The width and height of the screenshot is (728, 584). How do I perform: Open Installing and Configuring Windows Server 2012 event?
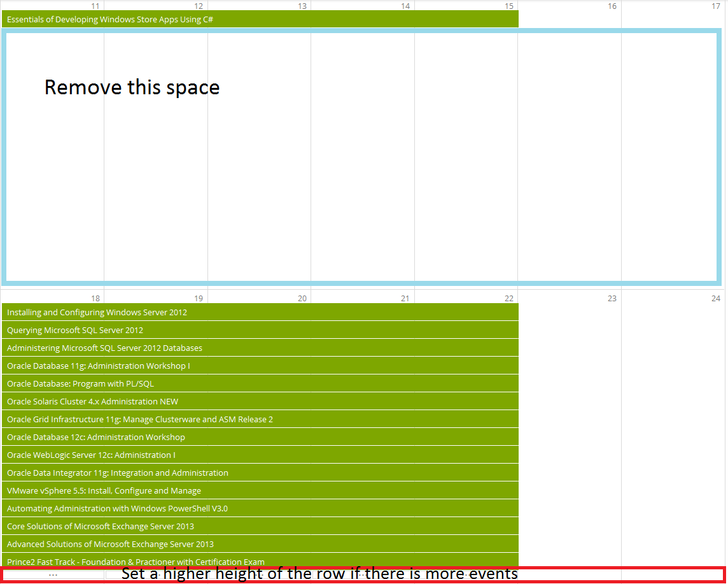pos(260,312)
